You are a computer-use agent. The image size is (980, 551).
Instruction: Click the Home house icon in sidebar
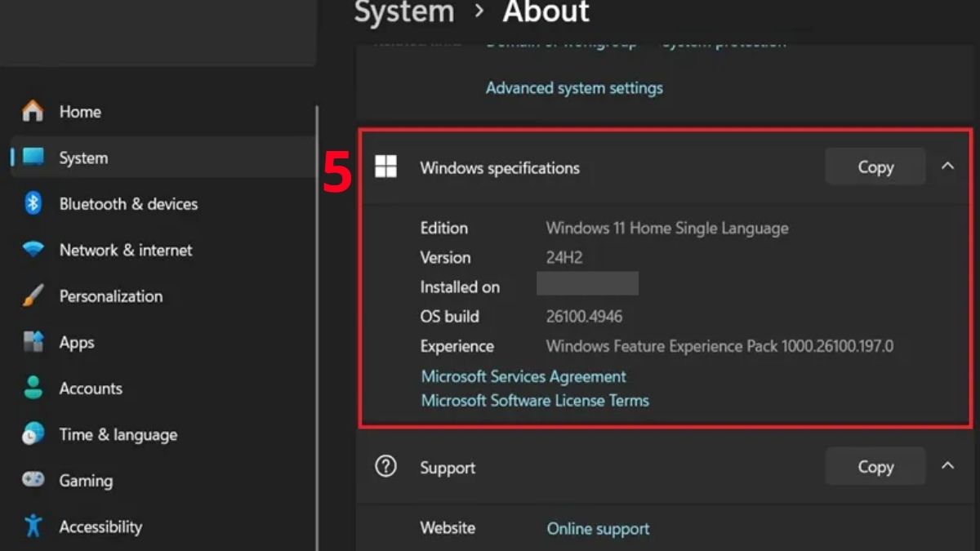point(33,111)
